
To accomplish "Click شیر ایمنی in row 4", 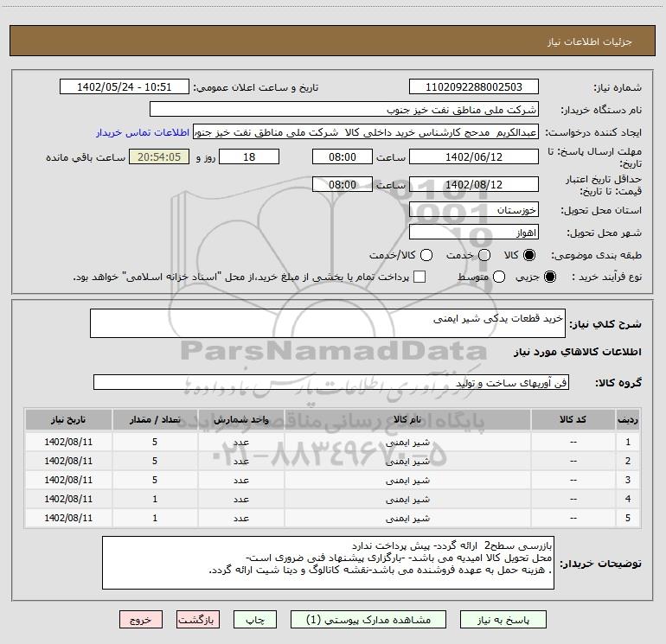I will click(x=407, y=500).
